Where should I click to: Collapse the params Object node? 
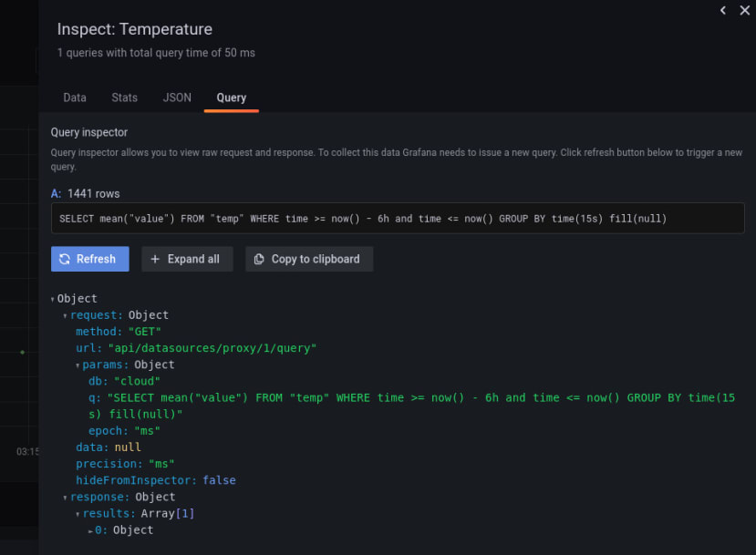tap(78, 365)
